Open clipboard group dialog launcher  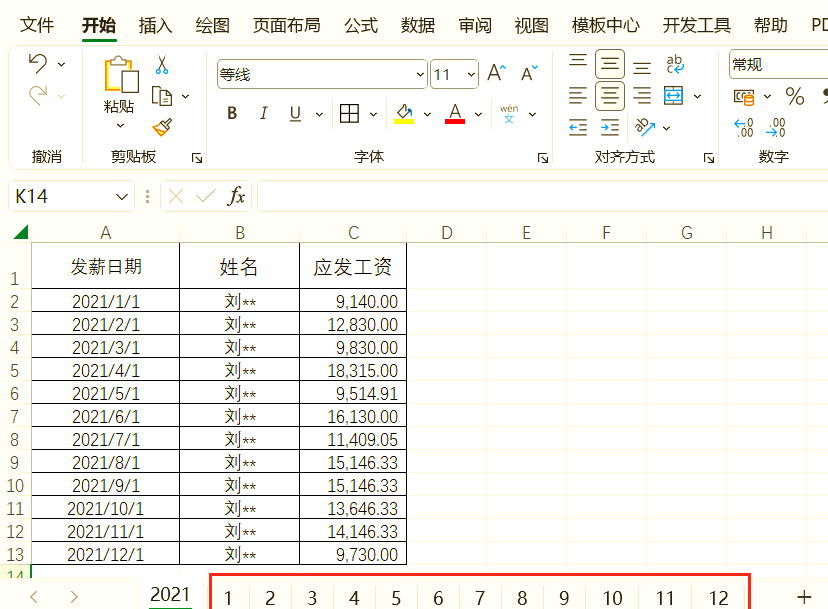click(x=196, y=158)
